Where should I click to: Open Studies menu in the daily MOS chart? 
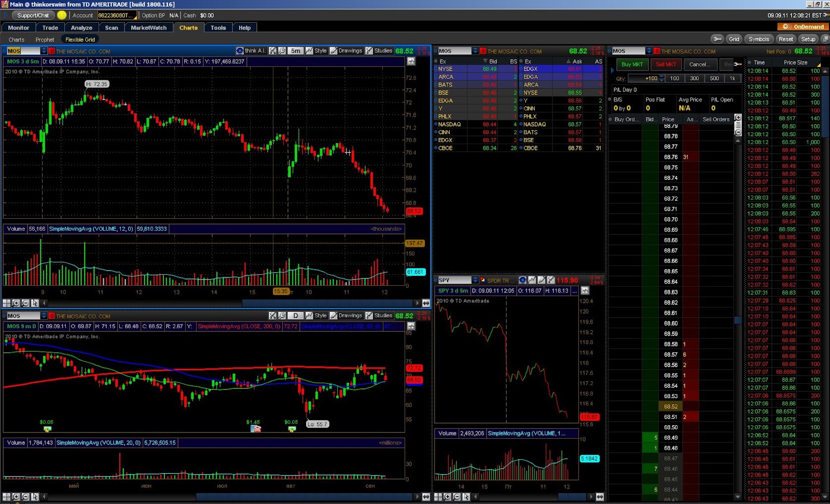(x=379, y=315)
